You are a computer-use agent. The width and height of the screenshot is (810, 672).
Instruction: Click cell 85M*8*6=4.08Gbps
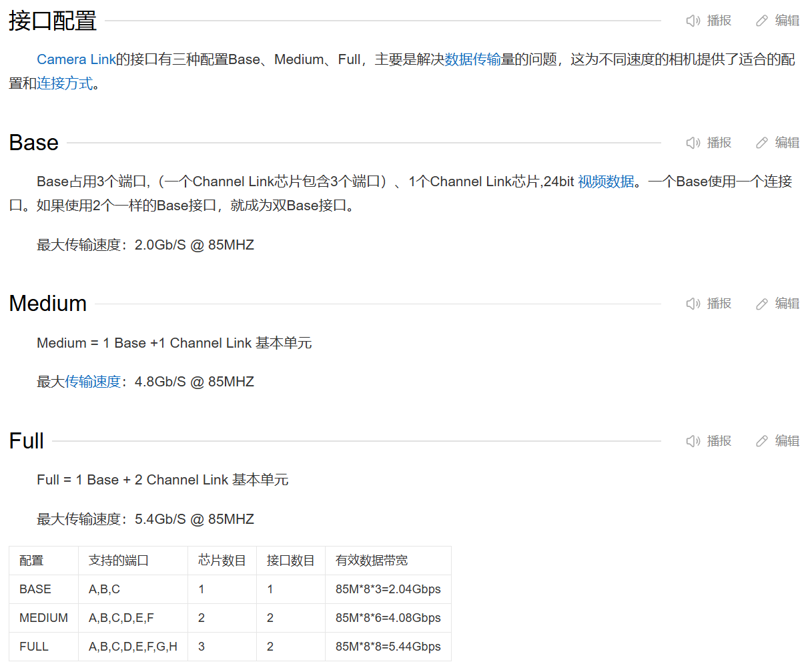click(x=388, y=618)
